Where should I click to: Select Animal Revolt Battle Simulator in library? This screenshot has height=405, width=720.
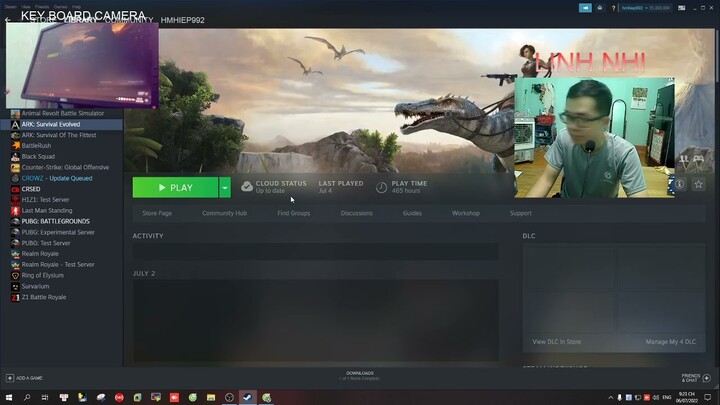[62, 113]
